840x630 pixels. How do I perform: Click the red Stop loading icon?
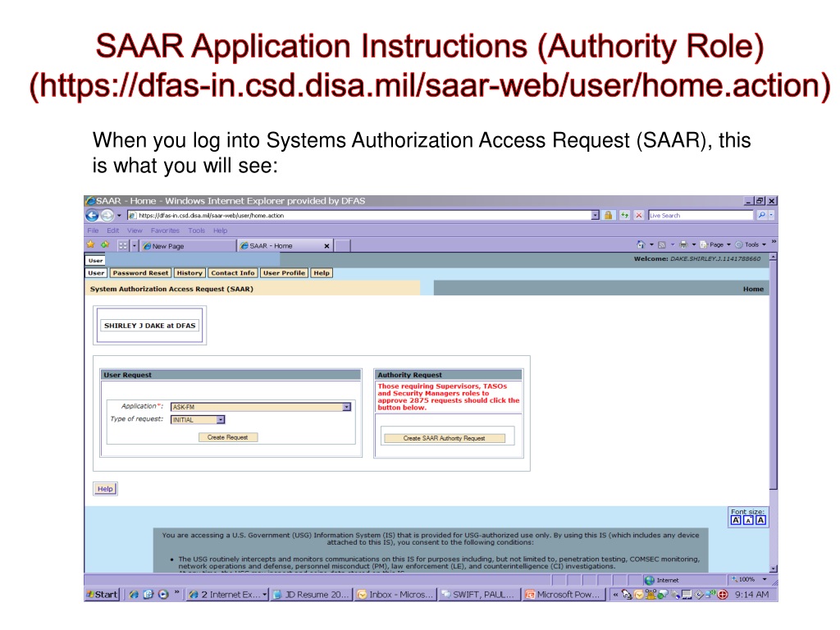coord(638,216)
